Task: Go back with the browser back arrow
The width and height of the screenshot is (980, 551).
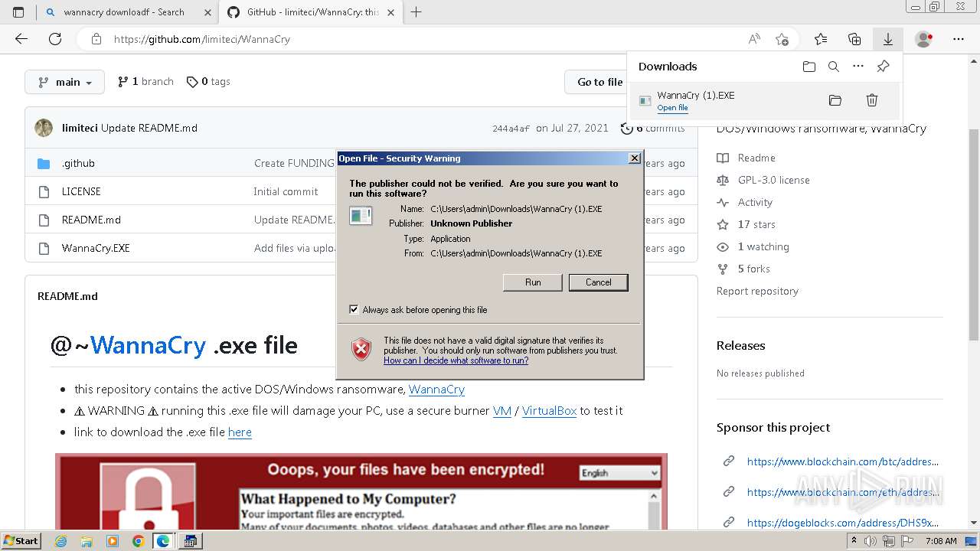Action: click(21, 39)
